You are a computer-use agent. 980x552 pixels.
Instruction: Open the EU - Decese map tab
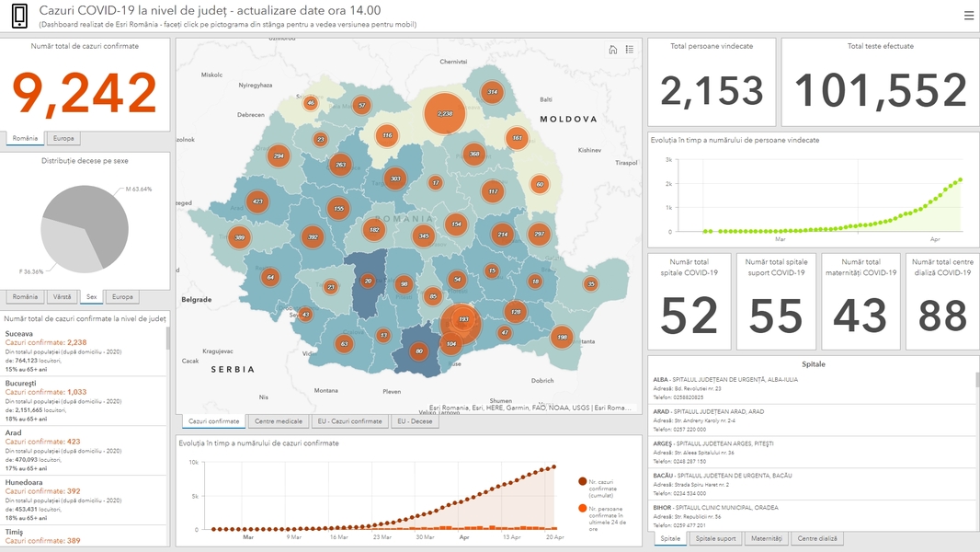[x=414, y=421]
